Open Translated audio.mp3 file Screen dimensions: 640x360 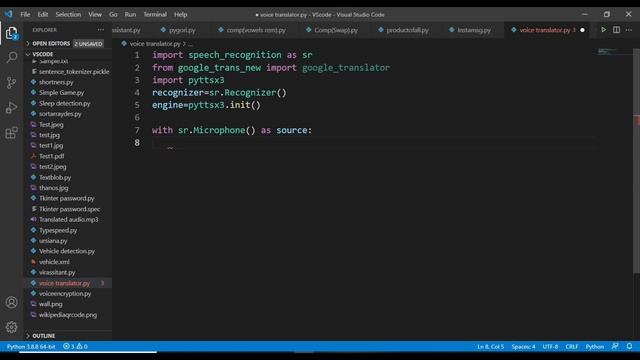69,220
